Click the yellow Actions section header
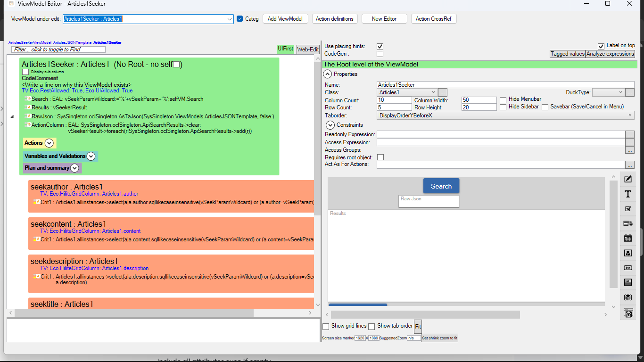This screenshot has height=362, width=644. [34, 143]
